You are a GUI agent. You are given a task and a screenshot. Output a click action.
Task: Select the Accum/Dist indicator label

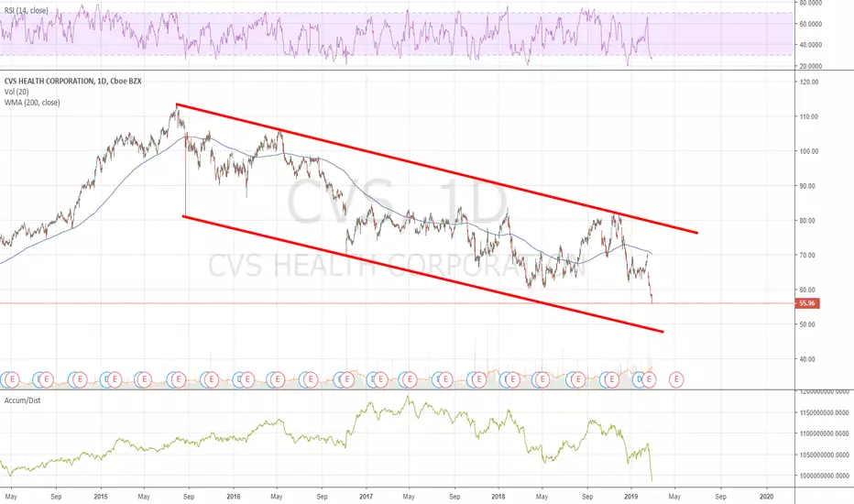click(22, 400)
